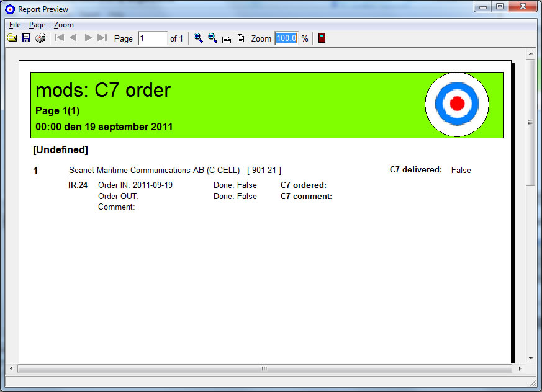Open the Zoom menu

coord(63,25)
